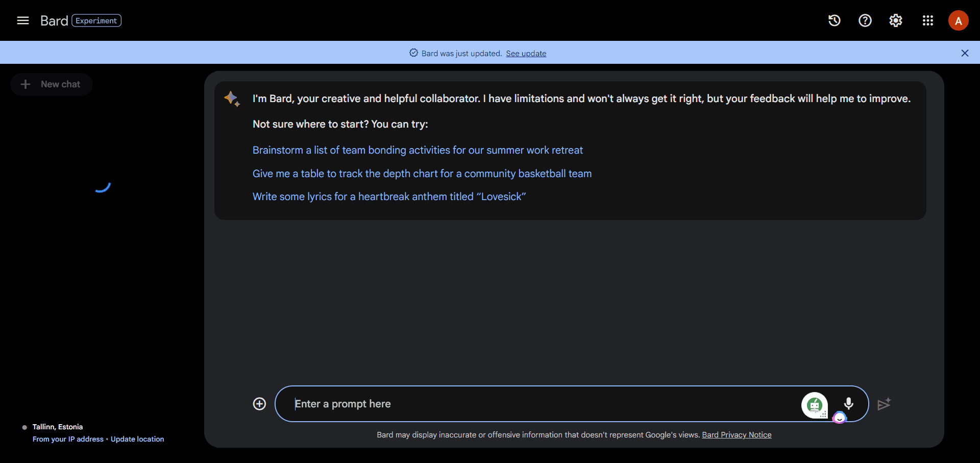
Task: Click the send message arrow icon
Action: pyautogui.click(x=884, y=404)
